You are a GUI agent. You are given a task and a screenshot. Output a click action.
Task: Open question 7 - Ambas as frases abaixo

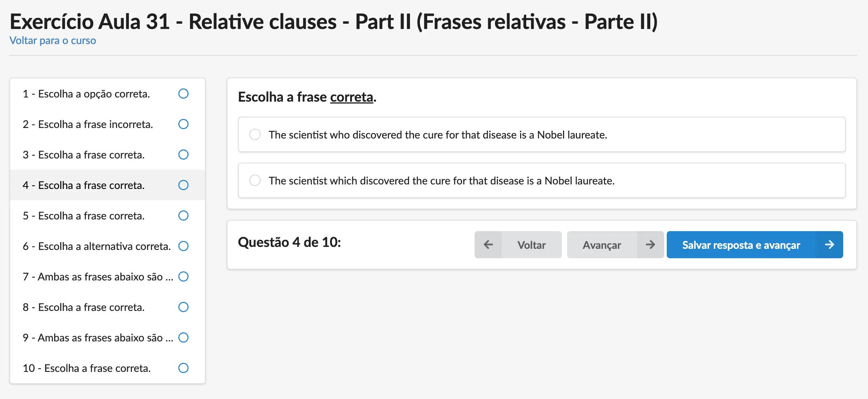108,277
